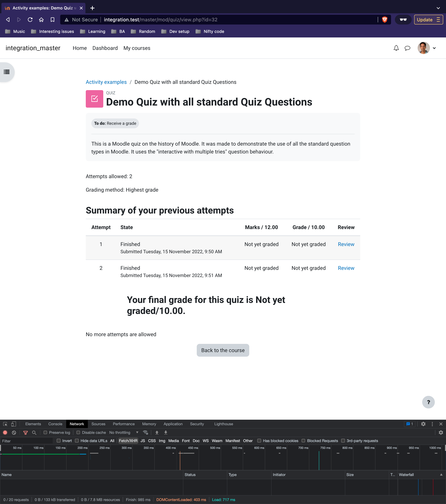The image size is (446, 504).
Task: Activate the DevTools inspect element picker
Action: click(5, 424)
